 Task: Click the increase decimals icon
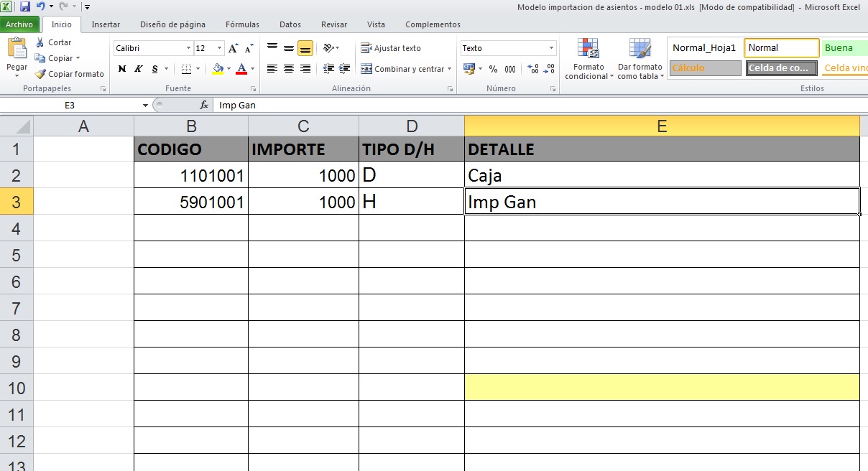pos(533,69)
